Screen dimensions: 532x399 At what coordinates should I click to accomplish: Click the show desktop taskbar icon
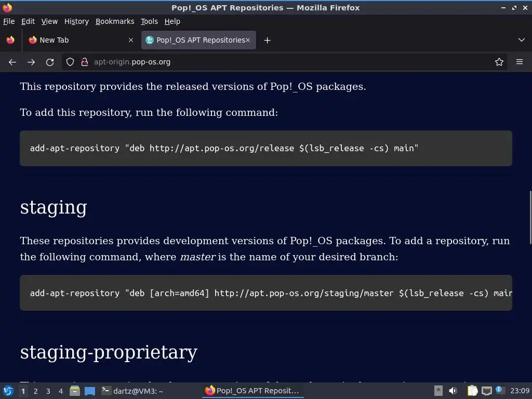click(90, 391)
